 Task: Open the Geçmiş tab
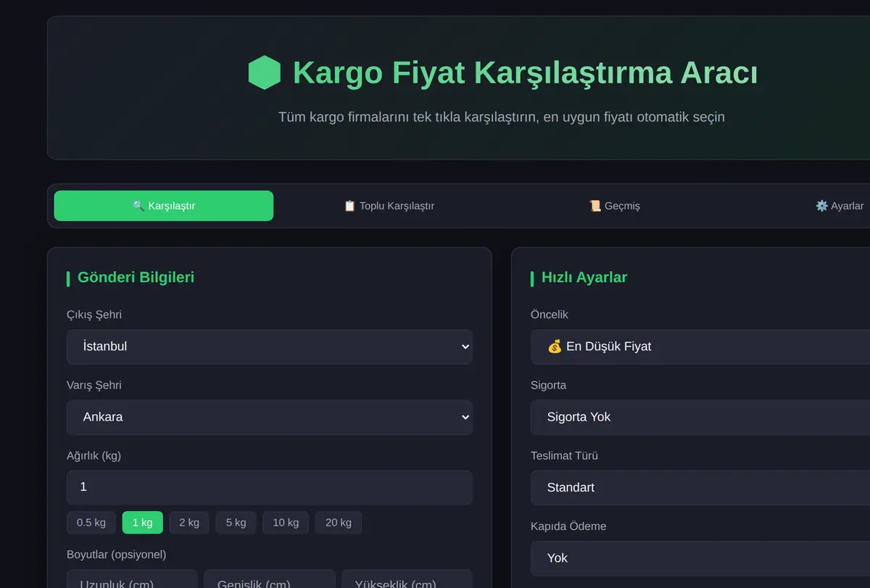coord(615,206)
